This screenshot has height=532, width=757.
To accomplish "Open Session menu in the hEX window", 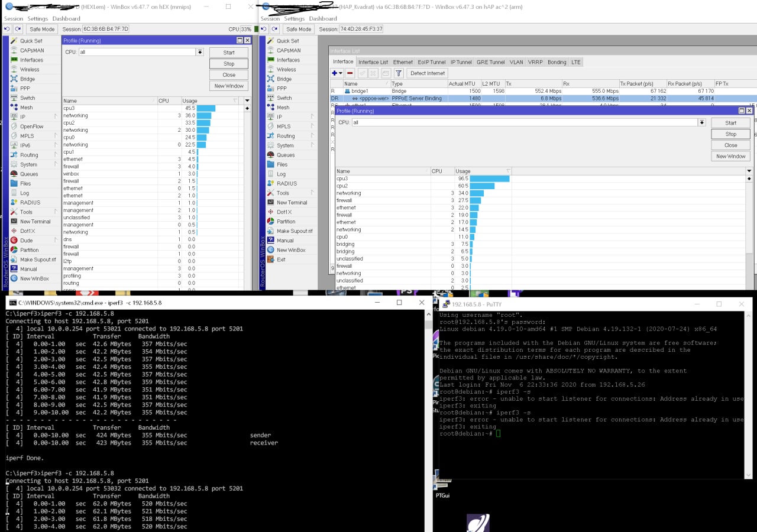I will pyautogui.click(x=14, y=18).
